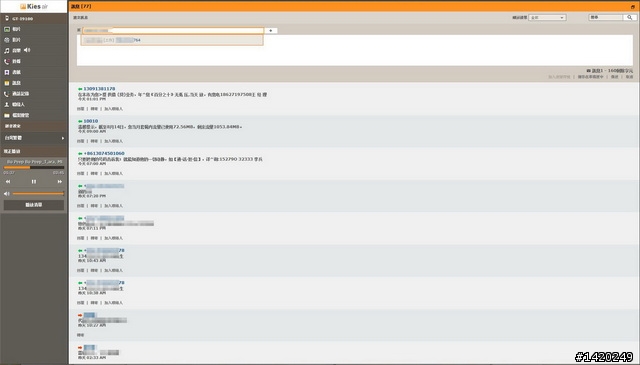The width and height of the screenshot is (640, 365).
Task: Click the send link in compose area
Action: 614,77
